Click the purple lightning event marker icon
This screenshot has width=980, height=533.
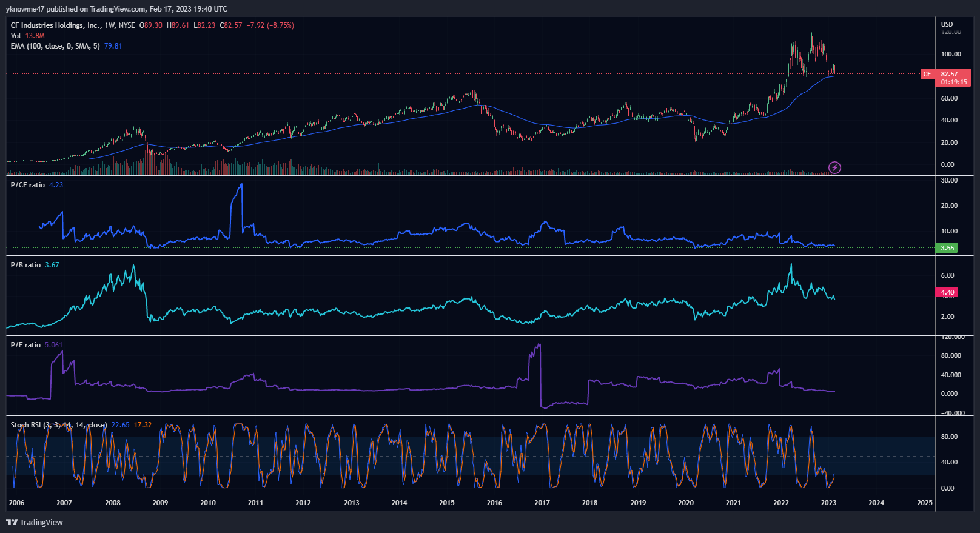834,167
